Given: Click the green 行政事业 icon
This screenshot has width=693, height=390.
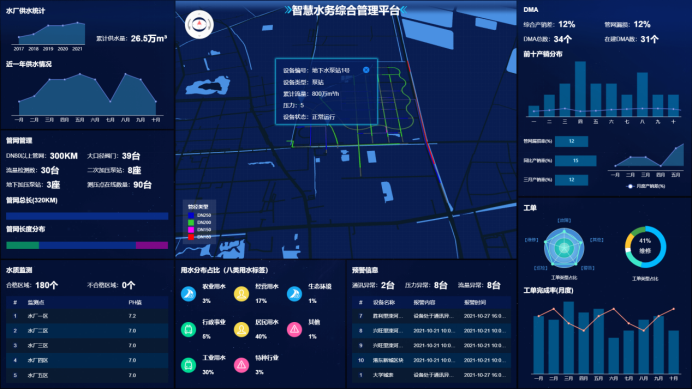Looking at the screenshot, I should pos(189,329).
